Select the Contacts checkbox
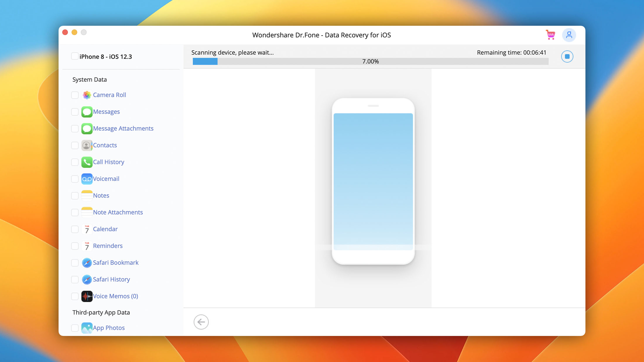644x362 pixels. tap(75, 145)
